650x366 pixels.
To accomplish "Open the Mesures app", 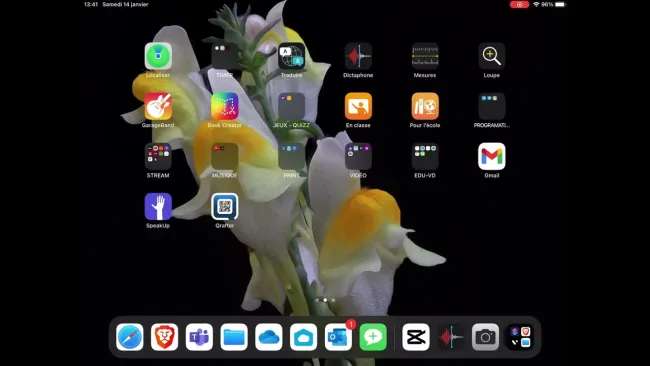I will (425, 56).
